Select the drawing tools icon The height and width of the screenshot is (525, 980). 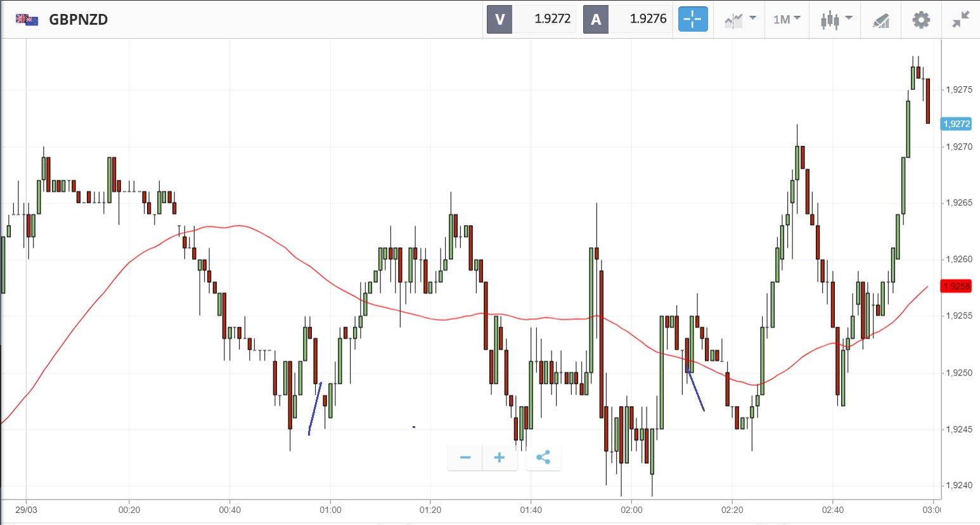pos(881,20)
